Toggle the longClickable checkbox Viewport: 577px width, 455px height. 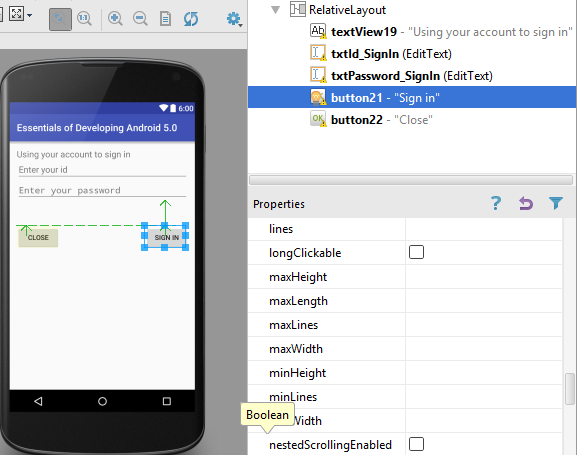(x=416, y=252)
